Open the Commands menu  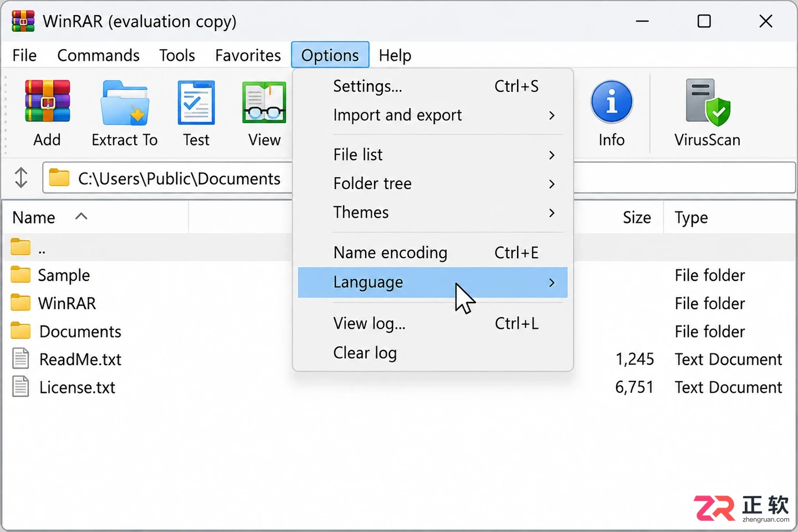[x=98, y=55]
